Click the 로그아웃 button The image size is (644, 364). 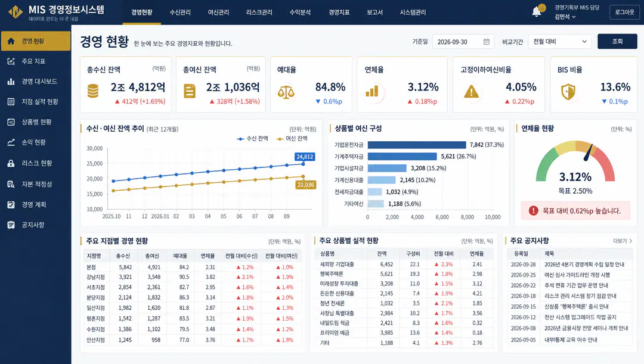pos(624,13)
